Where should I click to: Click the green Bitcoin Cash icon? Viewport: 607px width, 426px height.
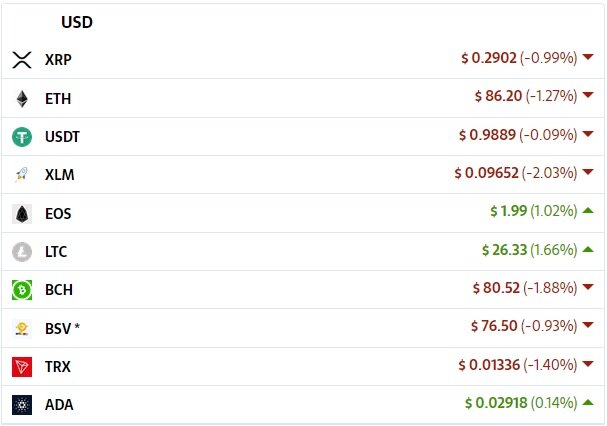coord(22,290)
